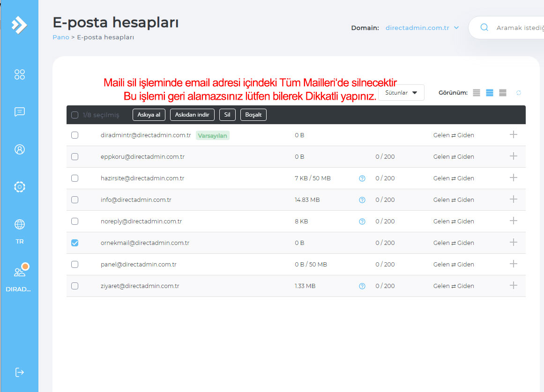Click the 0 / 200 limit in eppkoru row
This screenshot has height=392, width=544.
tap(385, 157)
